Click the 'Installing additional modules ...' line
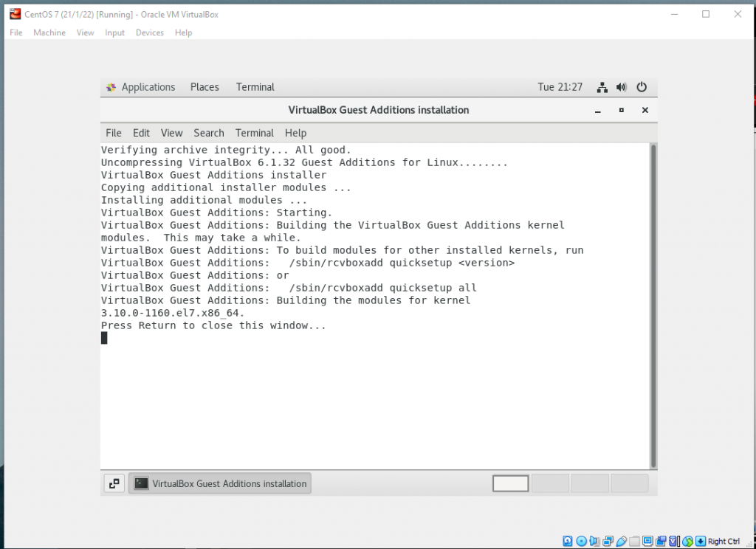This screenshot has width=756, height=549. 204,200
